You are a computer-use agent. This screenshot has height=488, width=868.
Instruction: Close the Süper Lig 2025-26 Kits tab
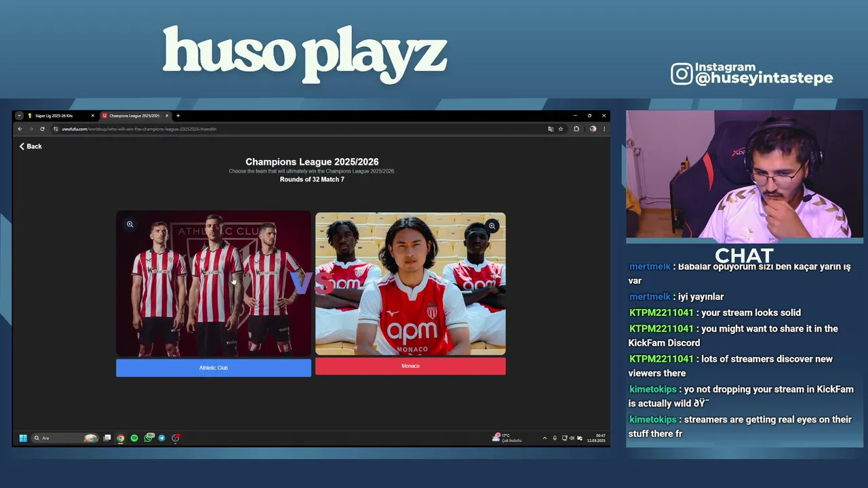93,116
